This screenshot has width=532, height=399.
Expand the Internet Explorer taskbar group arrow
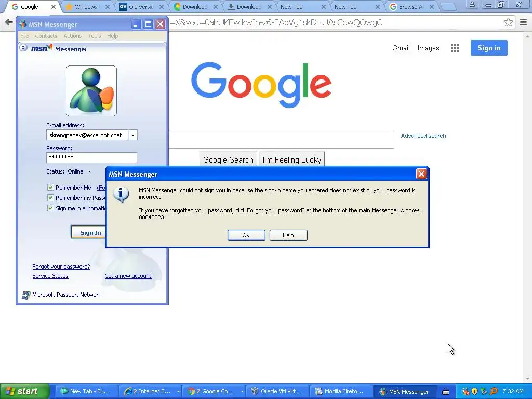[x=178, y=392]
